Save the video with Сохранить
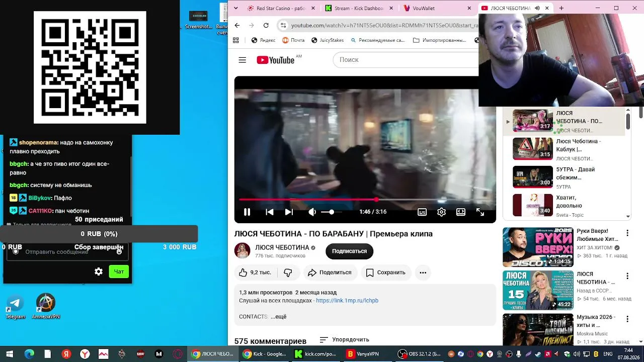This screenshot has height=362, width=644. tap(385, 273)
